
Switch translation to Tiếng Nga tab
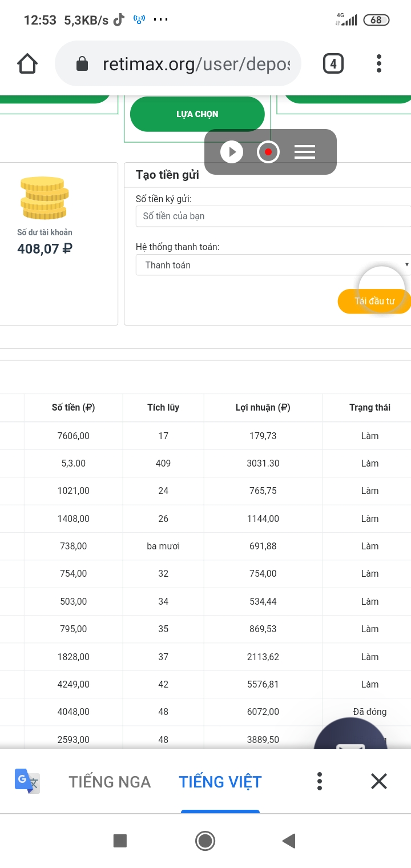tap(110, 782)
